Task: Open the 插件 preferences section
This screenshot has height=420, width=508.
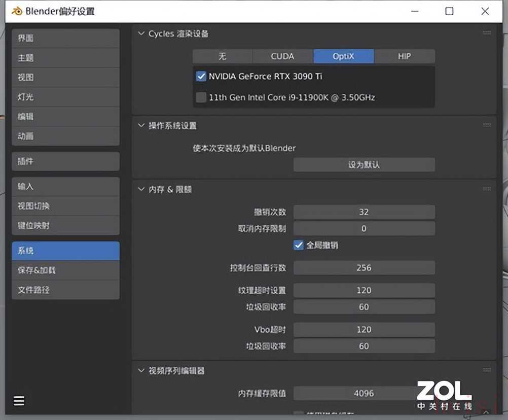Action: coord(66,161)
